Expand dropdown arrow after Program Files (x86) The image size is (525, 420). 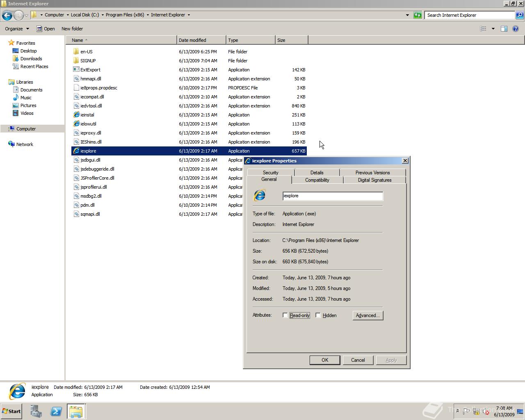click(148, 15)
